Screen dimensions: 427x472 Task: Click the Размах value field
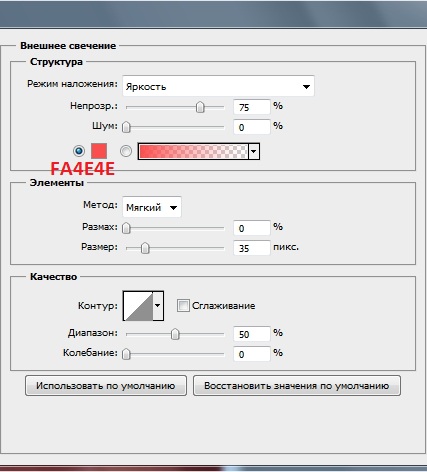[251, 228]
